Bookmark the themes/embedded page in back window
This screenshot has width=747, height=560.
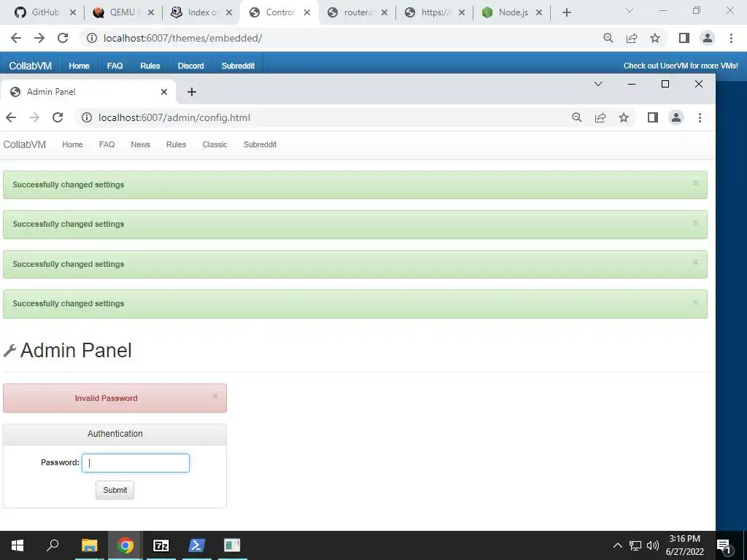pyautogui.click(x=655, y=38)
